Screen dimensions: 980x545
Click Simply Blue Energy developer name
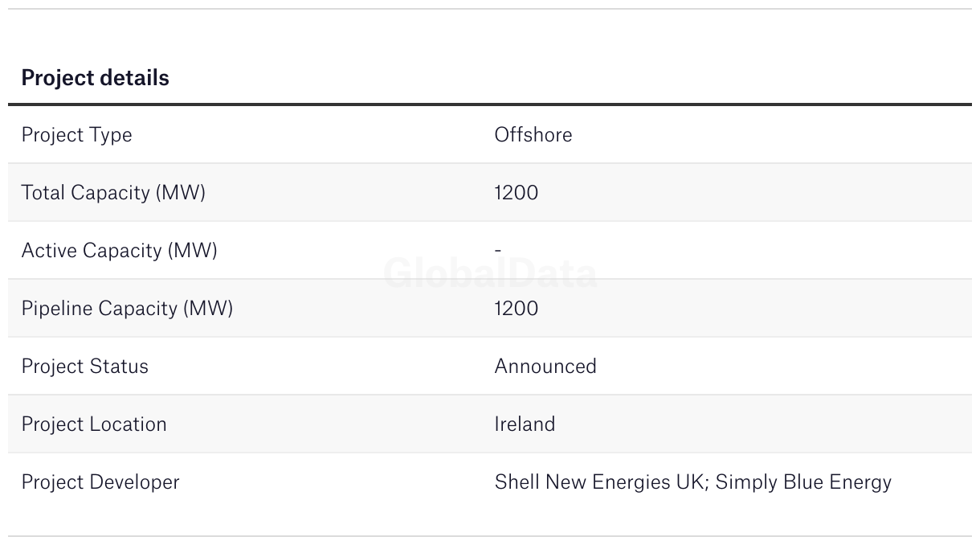click(803, 482)
